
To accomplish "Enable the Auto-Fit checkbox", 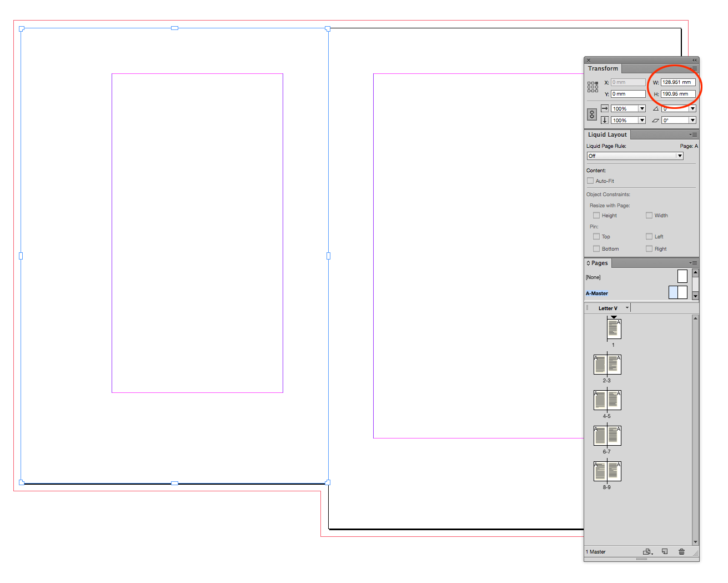I will [x=590, y=181].
